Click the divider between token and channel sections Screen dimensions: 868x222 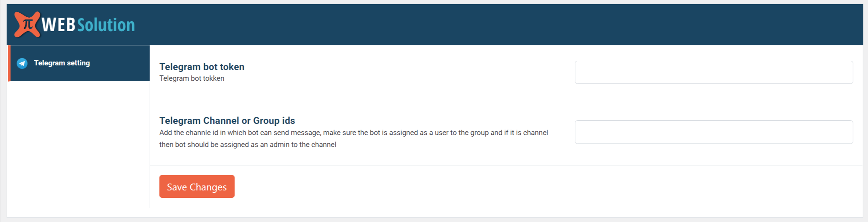pos(506,99)
